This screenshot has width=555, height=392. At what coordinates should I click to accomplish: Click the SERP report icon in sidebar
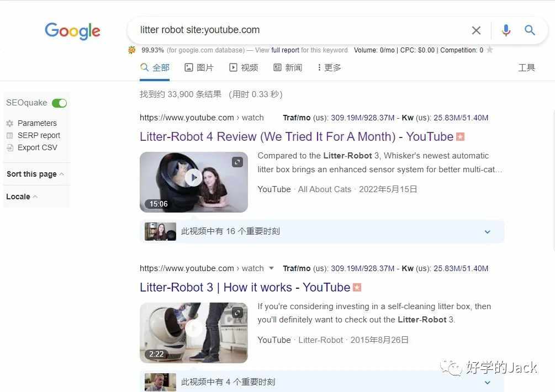[x=9, y=135]
